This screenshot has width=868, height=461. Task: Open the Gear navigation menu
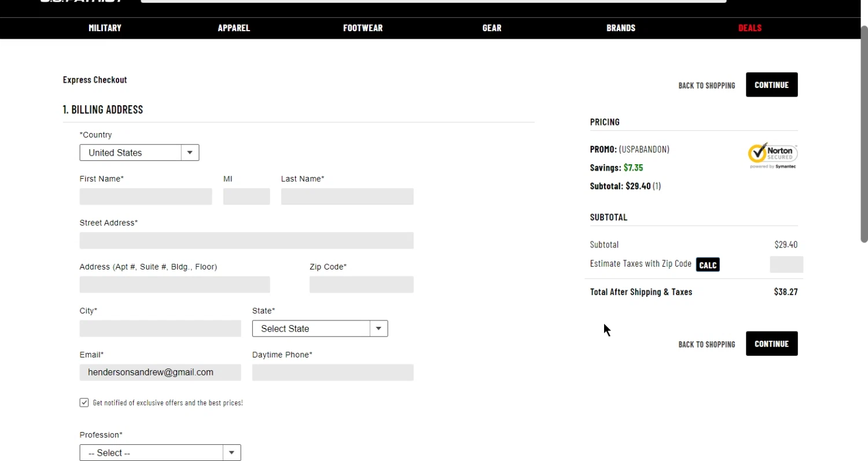click(492, 28)
